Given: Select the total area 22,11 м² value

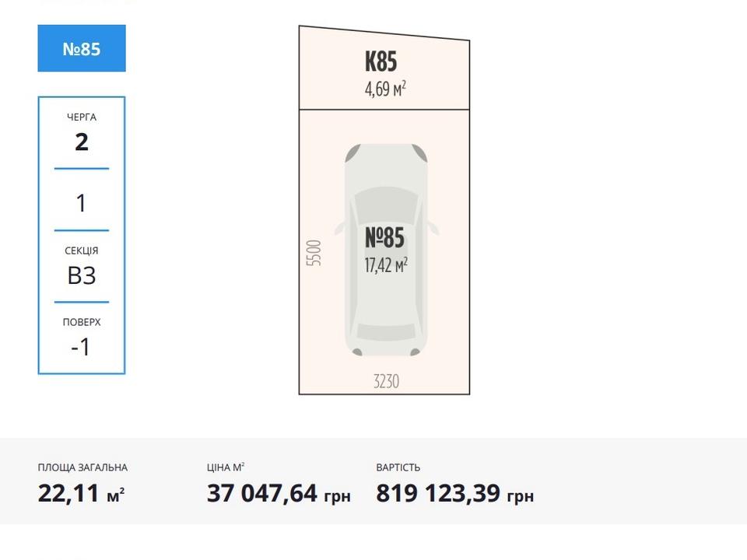Looking at the screenshot, I should coord(81,493).
